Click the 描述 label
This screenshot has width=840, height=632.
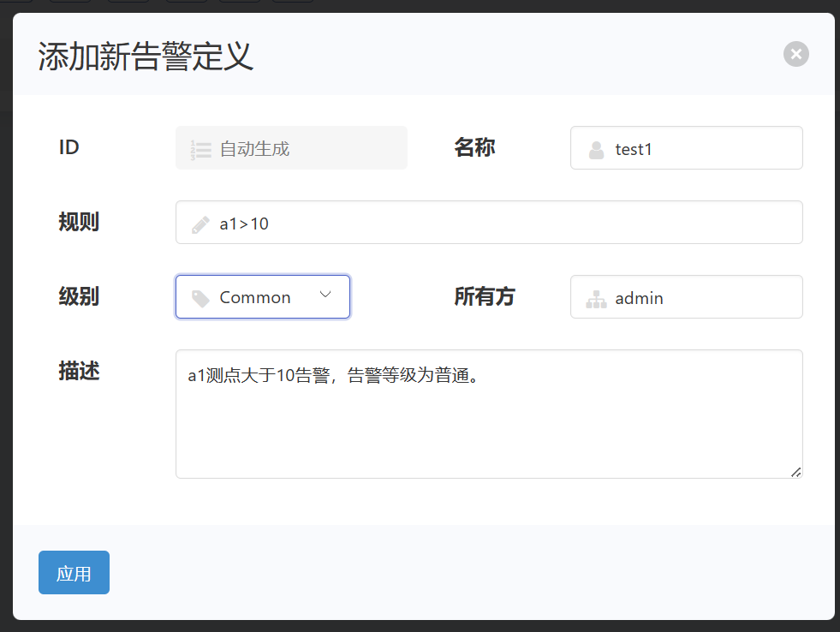tap(79, 371)
